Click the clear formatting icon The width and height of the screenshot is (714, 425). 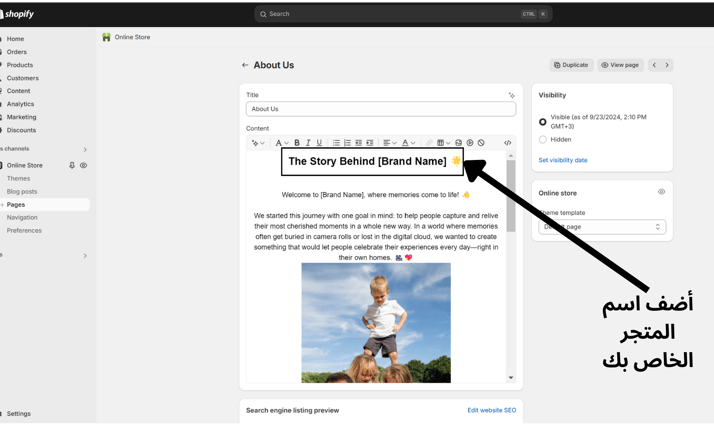481,143
